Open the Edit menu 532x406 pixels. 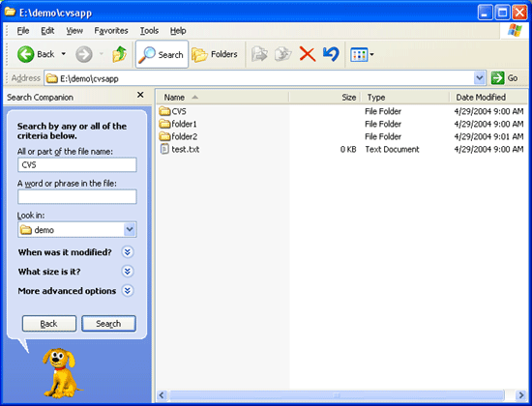pos(47,31)
